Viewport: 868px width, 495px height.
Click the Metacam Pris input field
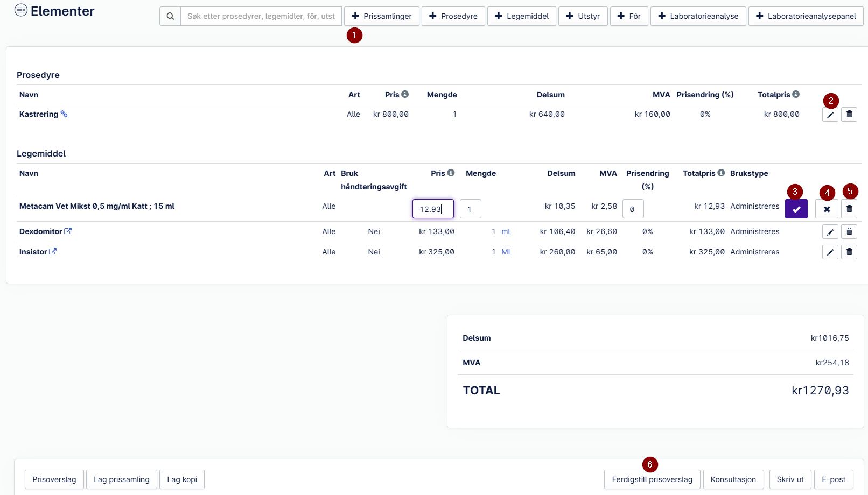[x=433, y=209]
